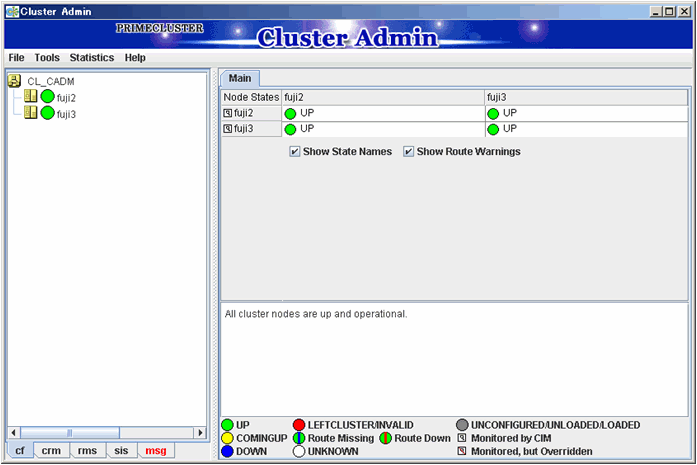
Task: Click the Route Missing legend icon
Action: pos(299,438)
